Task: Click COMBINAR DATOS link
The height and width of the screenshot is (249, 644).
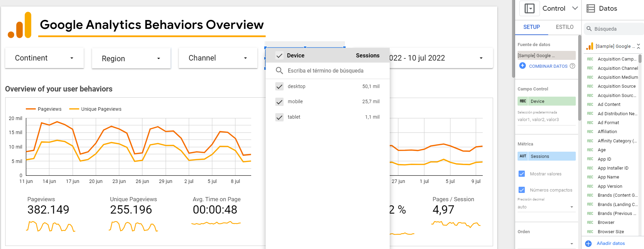Action: [x=548, y=66]
